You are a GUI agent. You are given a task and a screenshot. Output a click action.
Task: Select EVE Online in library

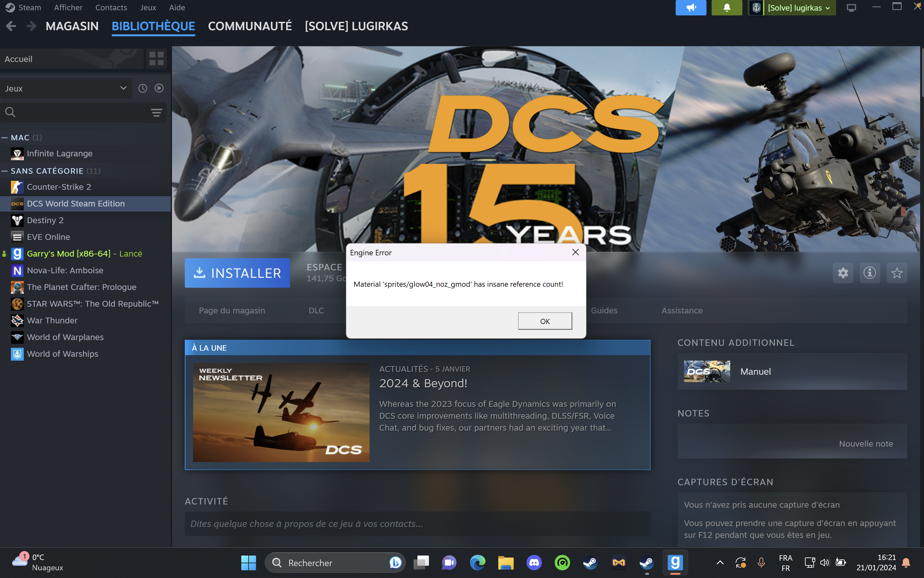pos(86,237)
